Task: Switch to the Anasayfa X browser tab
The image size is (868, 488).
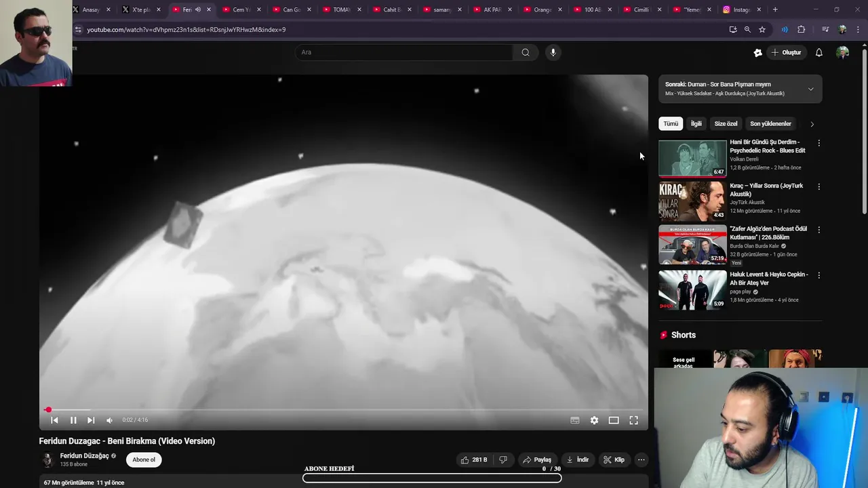Action: coord(90,9)
